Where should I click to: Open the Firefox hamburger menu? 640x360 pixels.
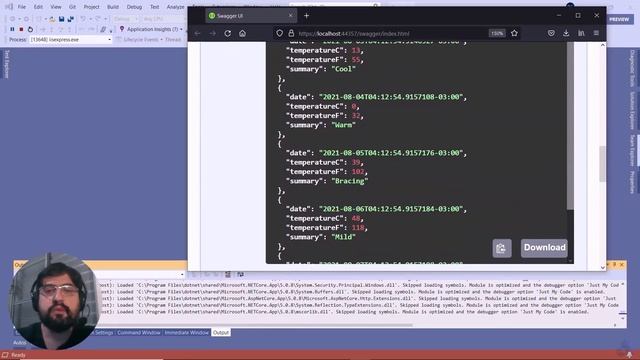pos(596,33)
